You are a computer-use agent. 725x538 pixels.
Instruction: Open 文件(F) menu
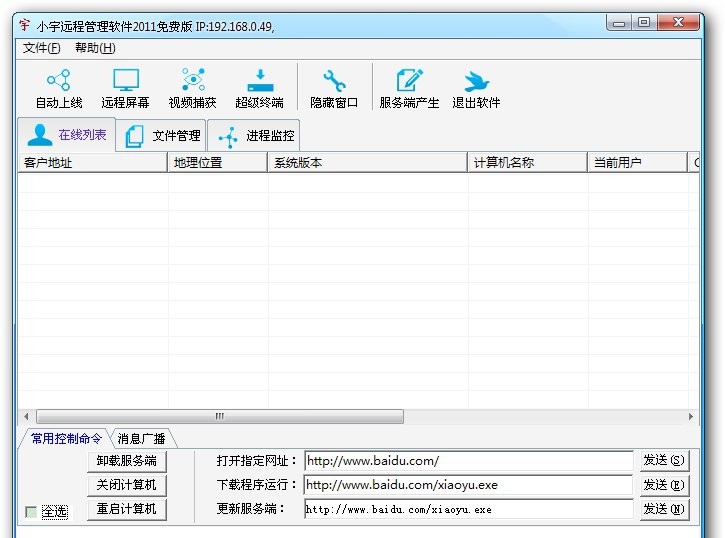coord(42,48)
